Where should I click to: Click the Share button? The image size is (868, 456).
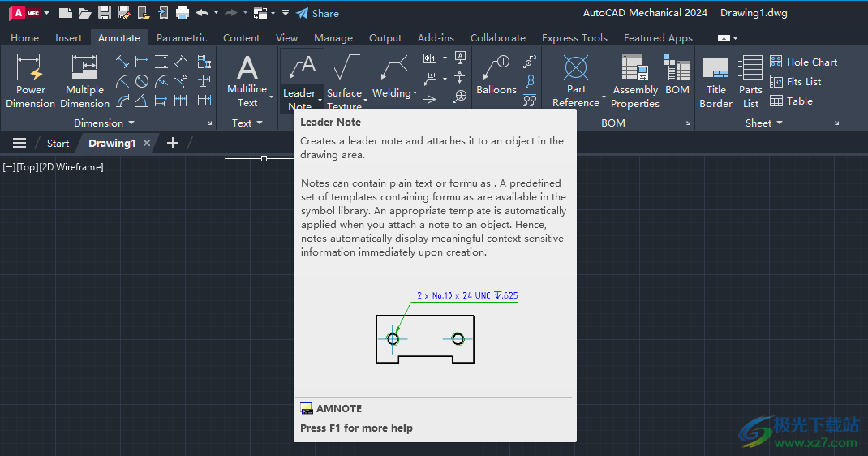click(x=318, y=13)
